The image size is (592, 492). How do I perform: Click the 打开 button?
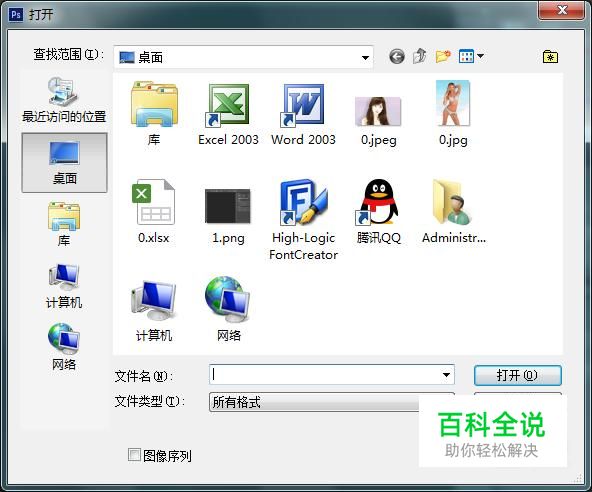pos(518,375)
